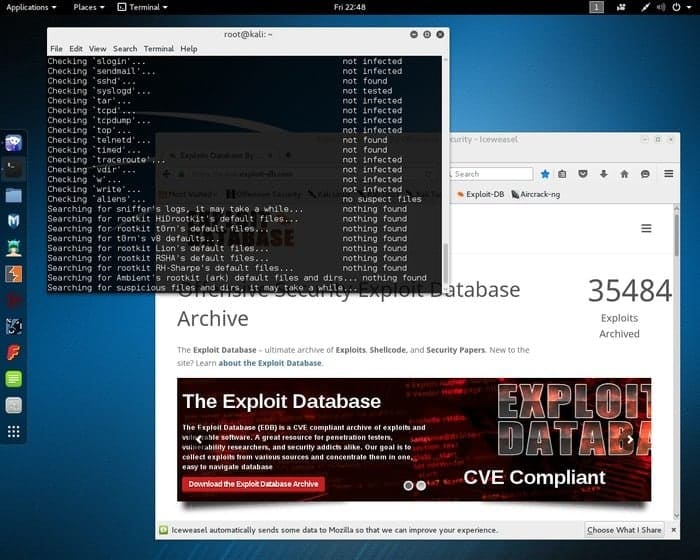Click the pen icon in top bar

click(x=645, y=7)
